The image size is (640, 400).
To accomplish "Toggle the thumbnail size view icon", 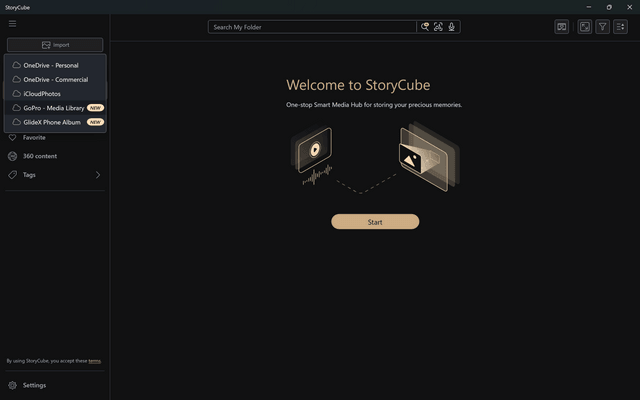I will pyautogui.click(x=585, y=27).
